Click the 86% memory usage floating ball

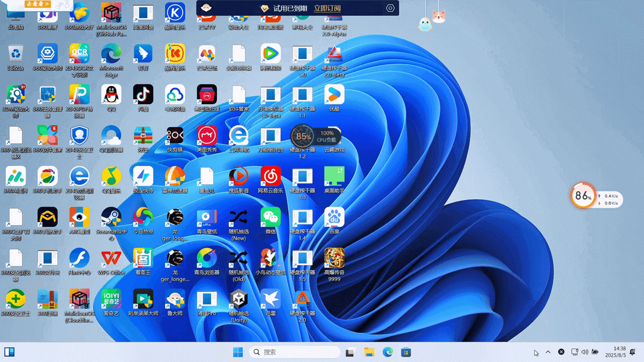click(583, 196)
